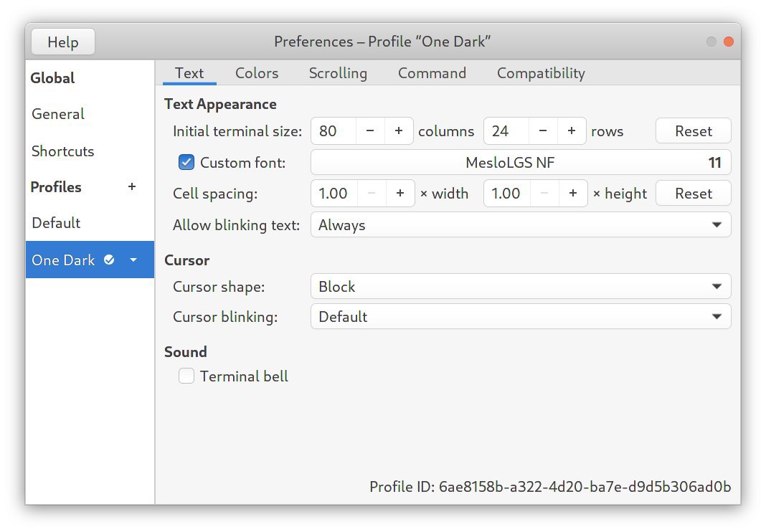This screenshot has height=532, width=766.
Task: Increase columns with plus button
Action: tap(399, 131)
